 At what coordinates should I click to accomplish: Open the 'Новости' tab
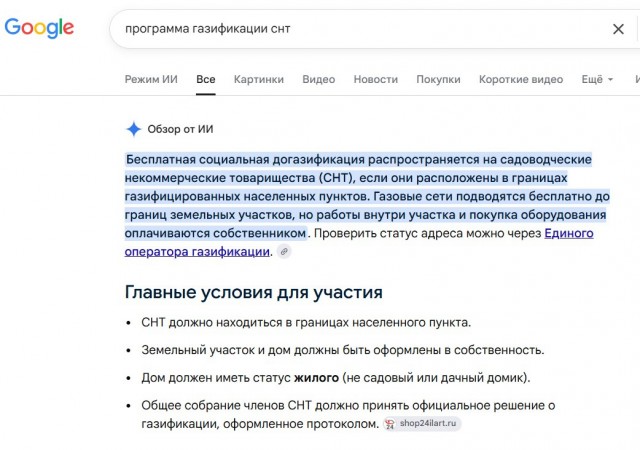[x=376, y=79]
